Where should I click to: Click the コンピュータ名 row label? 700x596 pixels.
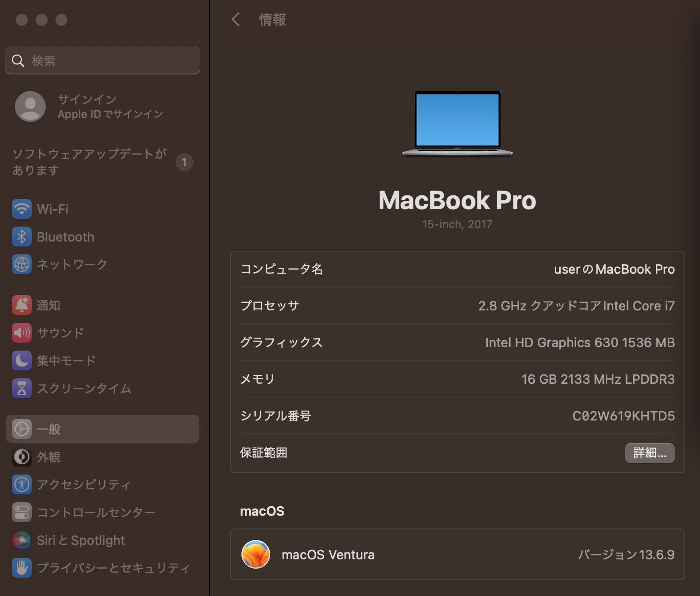click(x=282, y=269)
